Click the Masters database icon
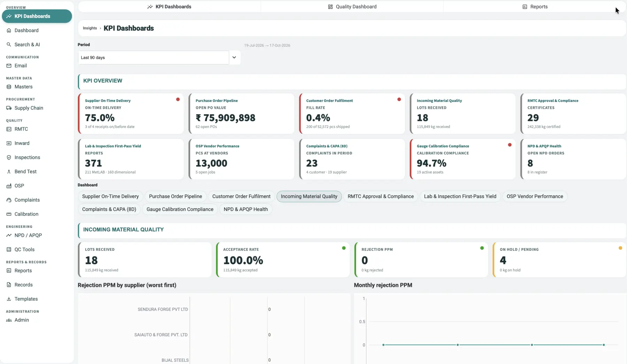This screenshot has height=364, width=627. [9, 87]
